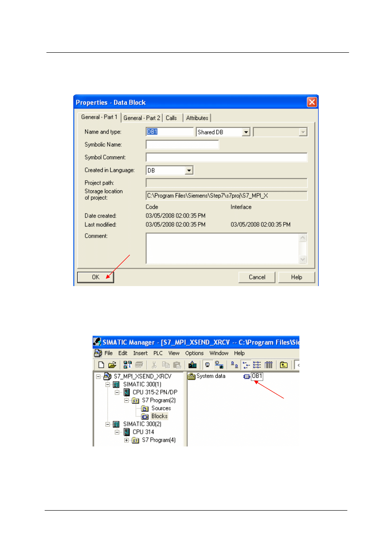The height and width of the screenshot is (555, 392).
Task: Collapse the SIMATIC 300(1) station node
Action: [108, 385]
